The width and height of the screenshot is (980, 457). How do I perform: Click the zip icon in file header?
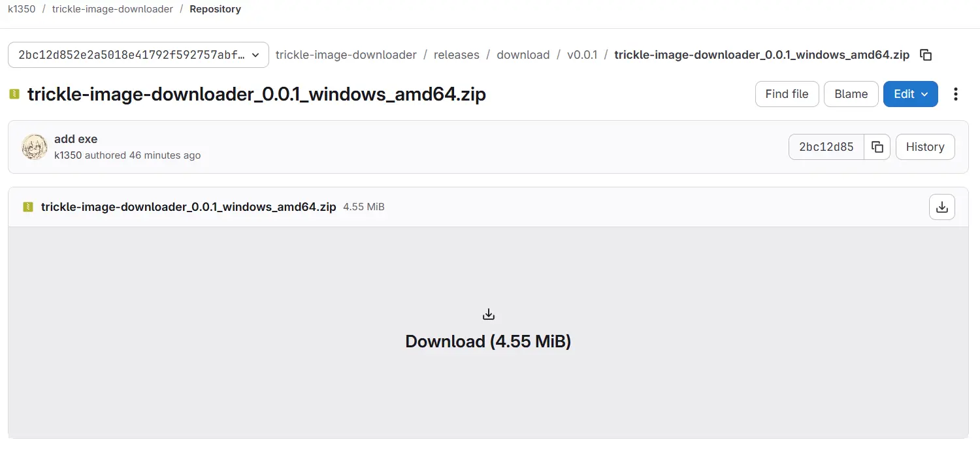click(x=28, y=207)
